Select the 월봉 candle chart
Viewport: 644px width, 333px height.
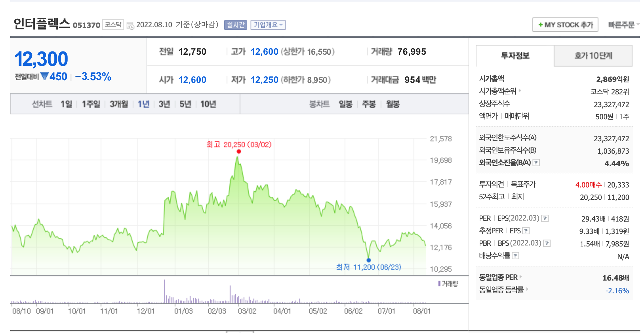point(393,104)
